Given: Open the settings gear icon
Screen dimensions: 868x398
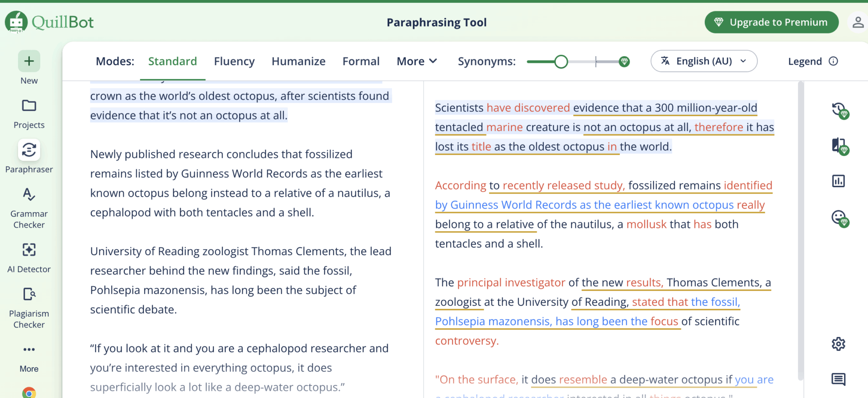Looking at the screenshot, I should click(x=838, y=344).
